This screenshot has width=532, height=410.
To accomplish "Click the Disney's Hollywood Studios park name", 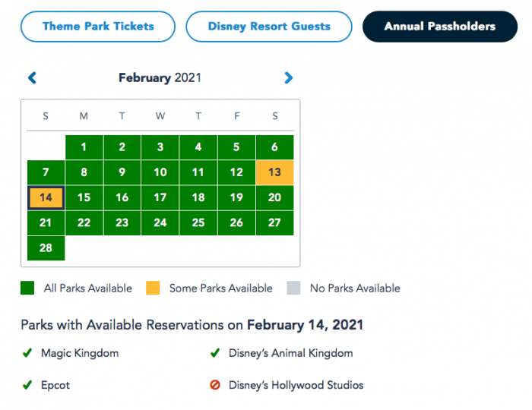I will tap(296, 385).
